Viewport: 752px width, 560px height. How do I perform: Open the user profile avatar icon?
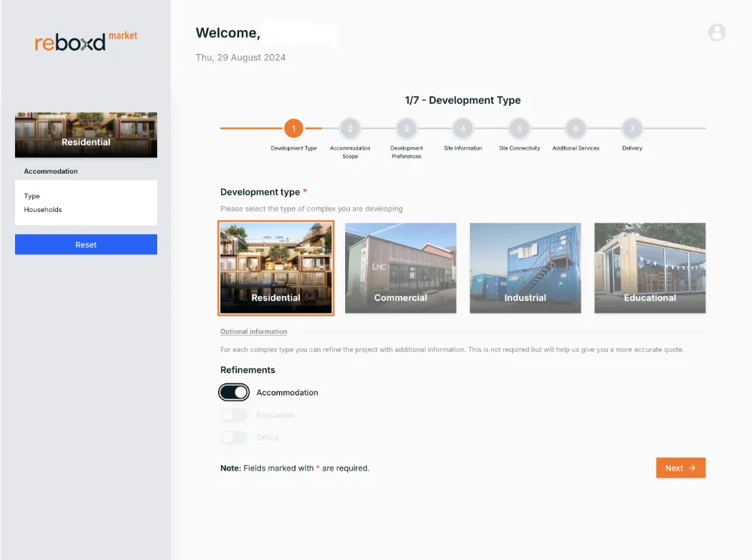(x=717, y=32)
